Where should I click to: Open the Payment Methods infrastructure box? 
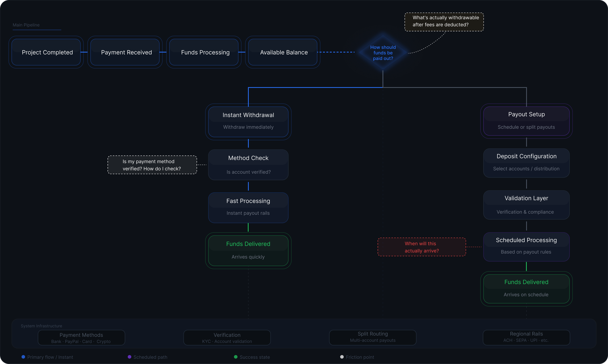point(81,338)
